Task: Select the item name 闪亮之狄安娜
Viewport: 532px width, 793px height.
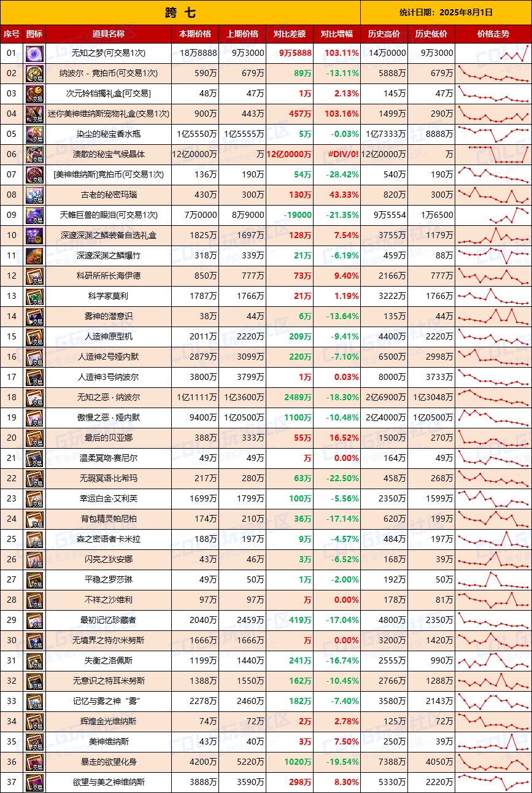Action: (x=109, y=560)
